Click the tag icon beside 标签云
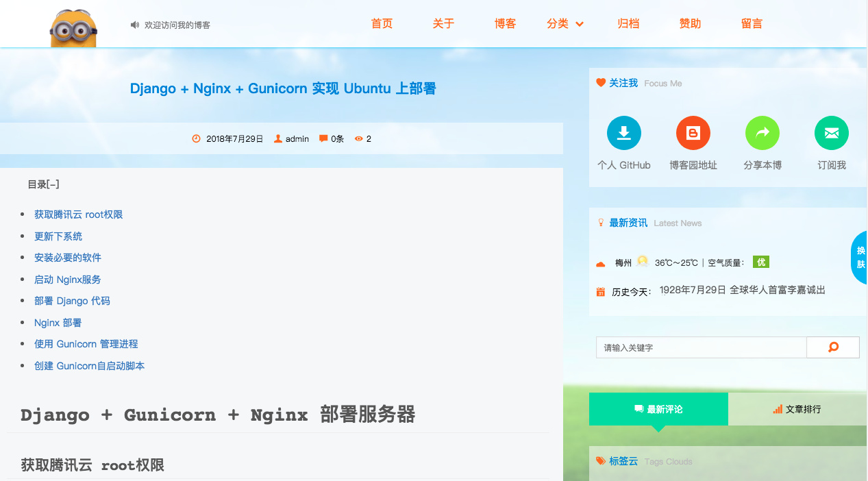Image resolution: width=868 pixels, height=481 pixels. pyautogui.click(x=601, y=461)
